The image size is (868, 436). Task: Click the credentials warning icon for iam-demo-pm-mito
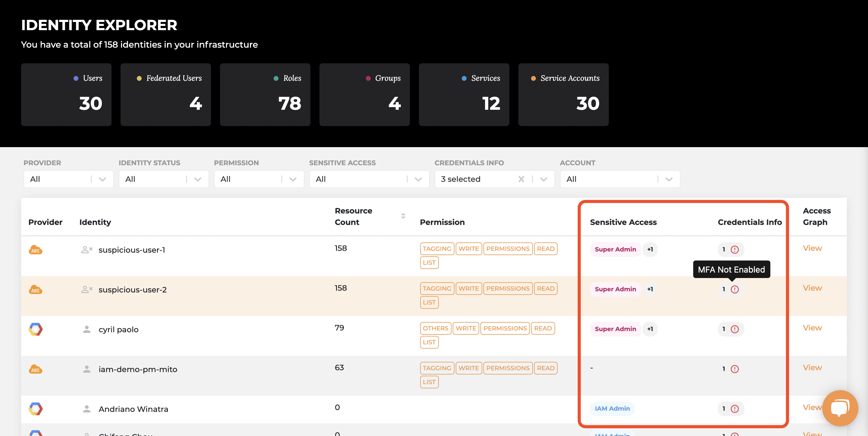[x=734, y=369]
